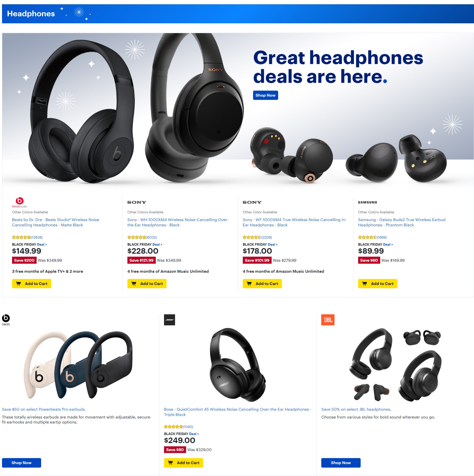The height and width of the screenshot is (476, 474).
Task: Add Samsung Galaxy Buds2 to cart
Action: coord(378,284)
